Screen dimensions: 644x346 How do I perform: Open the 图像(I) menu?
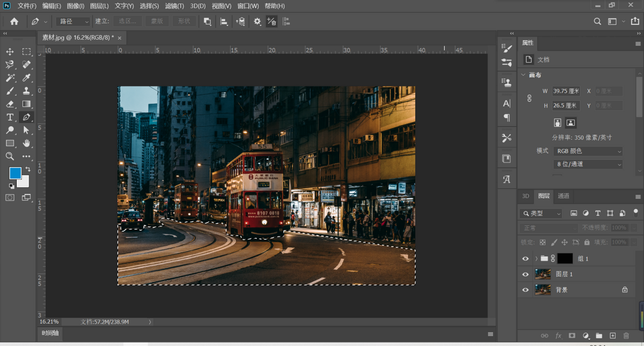76,6
